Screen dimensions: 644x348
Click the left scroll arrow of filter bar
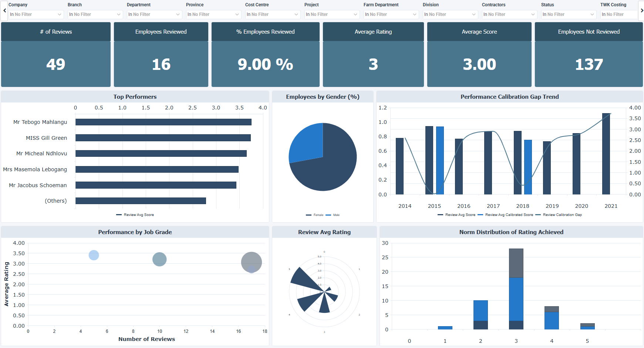pyautogui.click(x=4, y=10)
